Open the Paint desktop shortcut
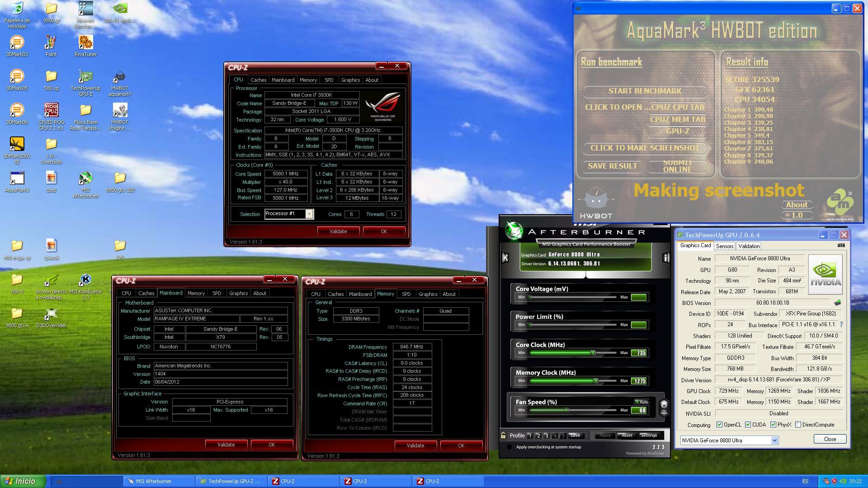 point(51,46)
